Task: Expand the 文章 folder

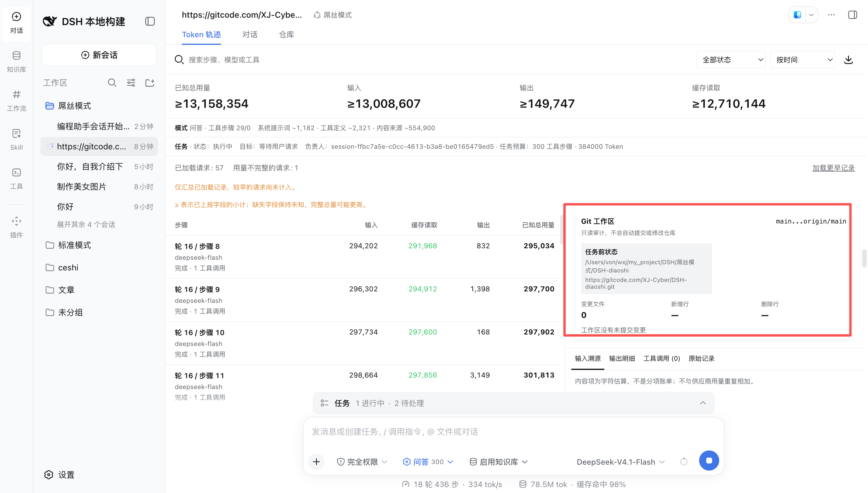Action: [x=99, y=290]
